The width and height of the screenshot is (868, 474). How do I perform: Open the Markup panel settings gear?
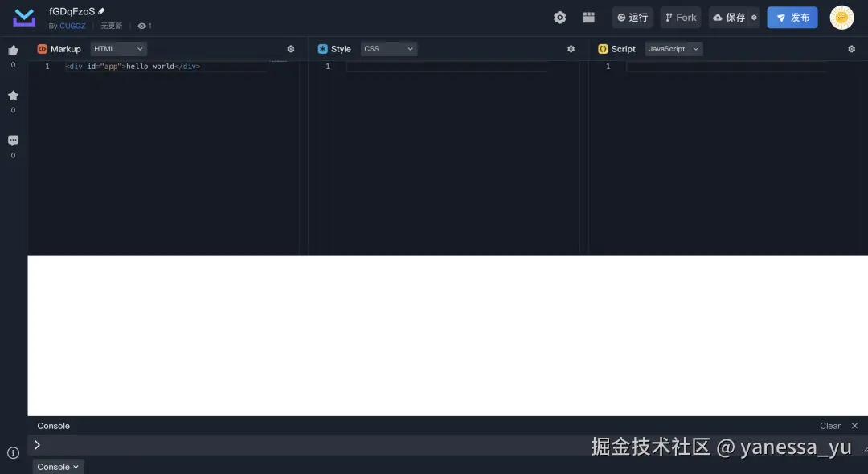[290, 48]
